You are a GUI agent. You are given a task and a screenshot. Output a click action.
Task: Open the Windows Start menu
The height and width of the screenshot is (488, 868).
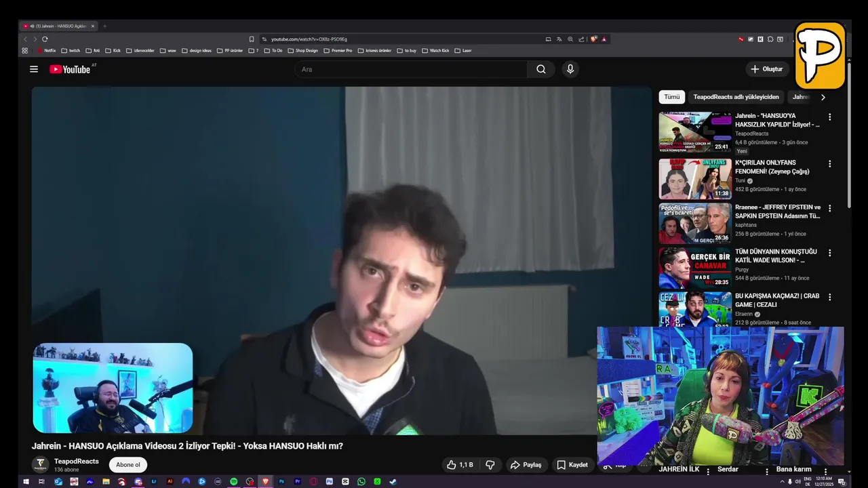click(26, 481)
